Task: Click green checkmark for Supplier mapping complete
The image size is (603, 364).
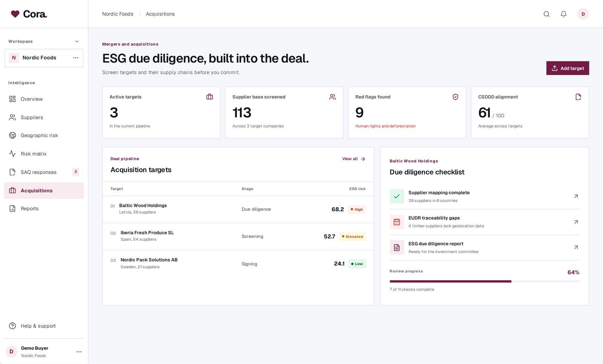Action: tap(397, 196)
